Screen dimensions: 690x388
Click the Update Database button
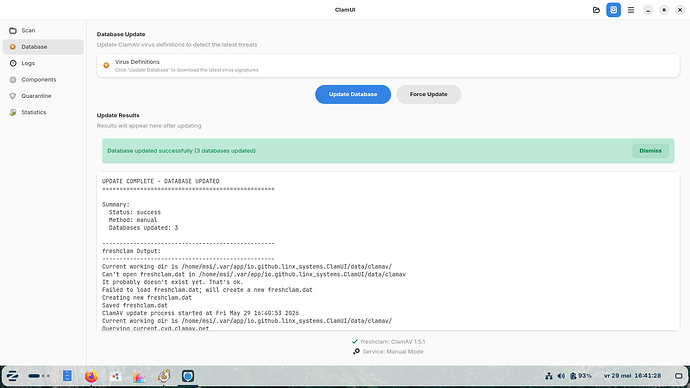tap(353, 94)
